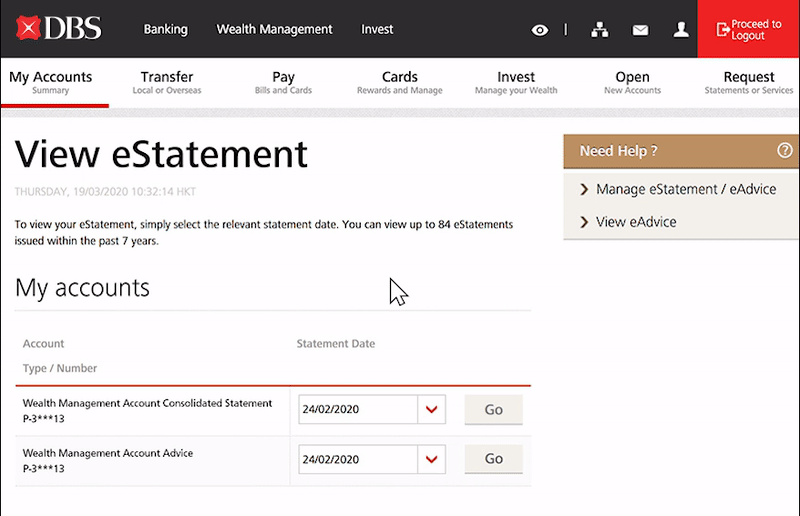
Task: Open Request Statements or Services tab
Action: (x=748, y=82)
